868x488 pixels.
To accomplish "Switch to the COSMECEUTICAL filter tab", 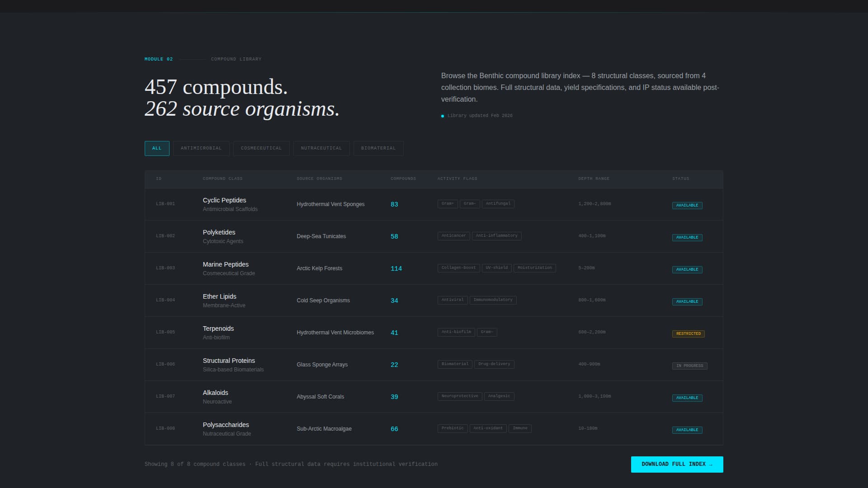I will (x=261, y=148).
